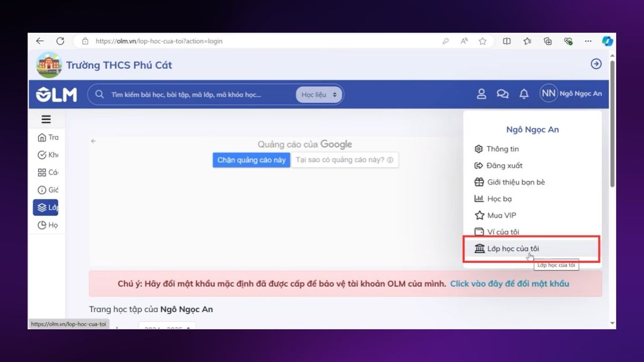This screenshot has width=644, height=362.
Task: Open Lớp học của tôi menu entry
Action: point(531,249)
